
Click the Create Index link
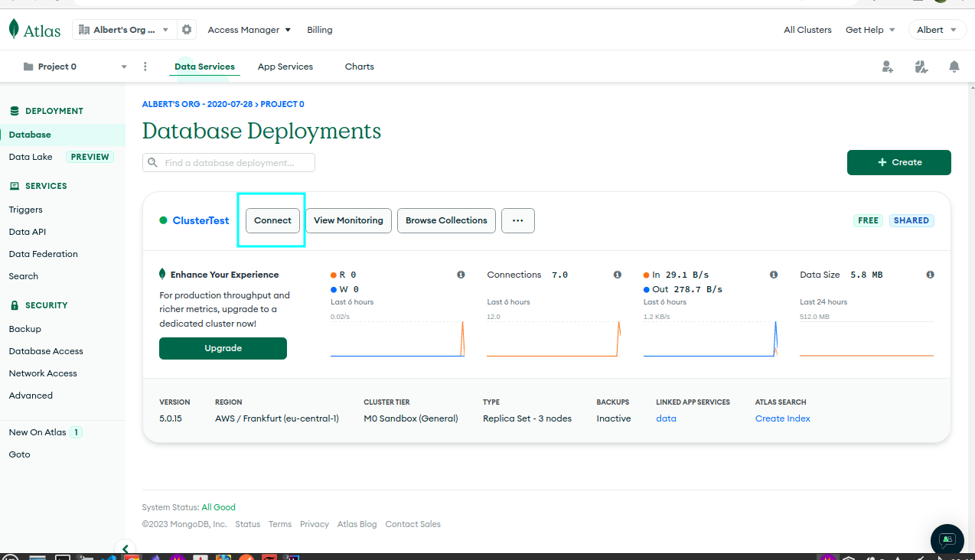click(783, 418)
